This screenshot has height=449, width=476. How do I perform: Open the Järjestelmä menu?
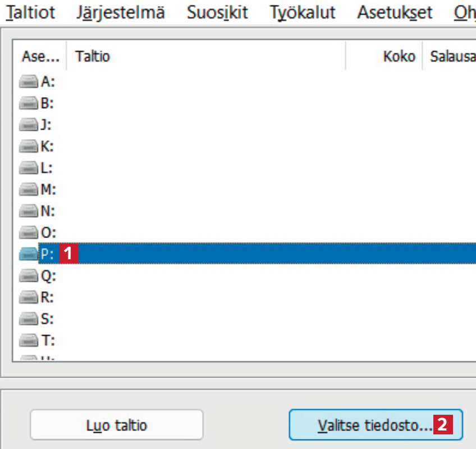121,12
